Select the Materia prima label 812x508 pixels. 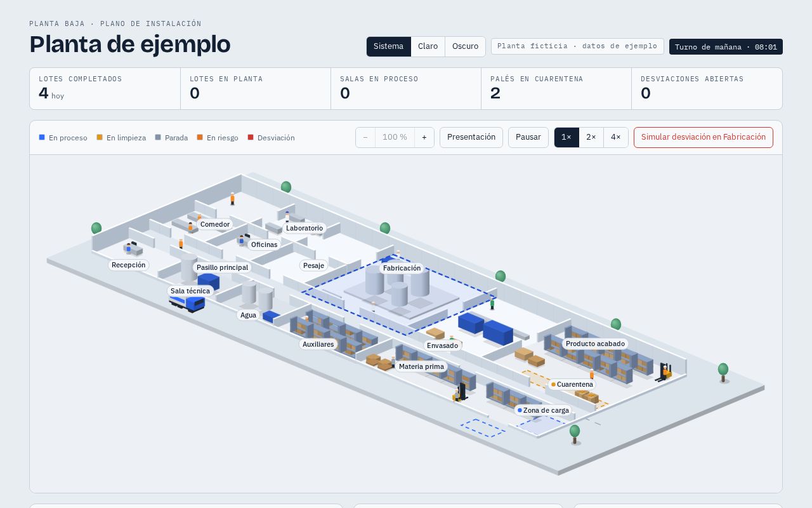click(421, 366)
